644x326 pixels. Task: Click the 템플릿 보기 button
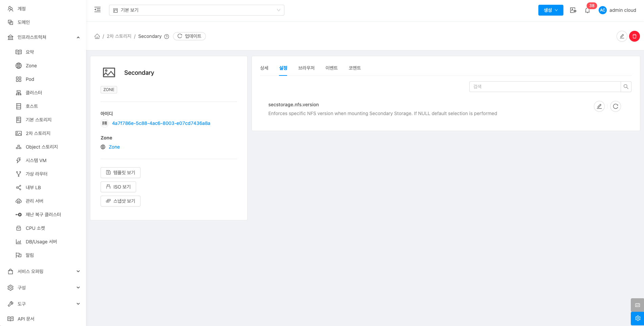(x=121, y=173)
